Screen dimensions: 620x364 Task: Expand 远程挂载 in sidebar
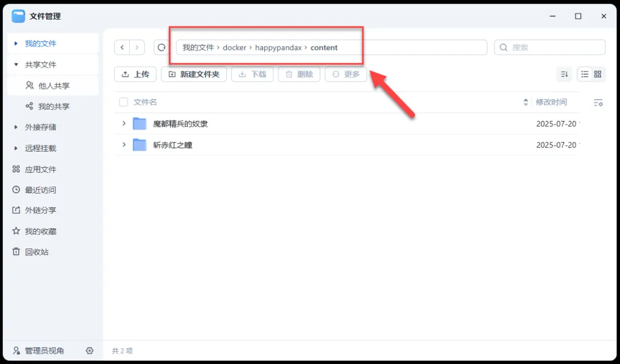point(16,148)
